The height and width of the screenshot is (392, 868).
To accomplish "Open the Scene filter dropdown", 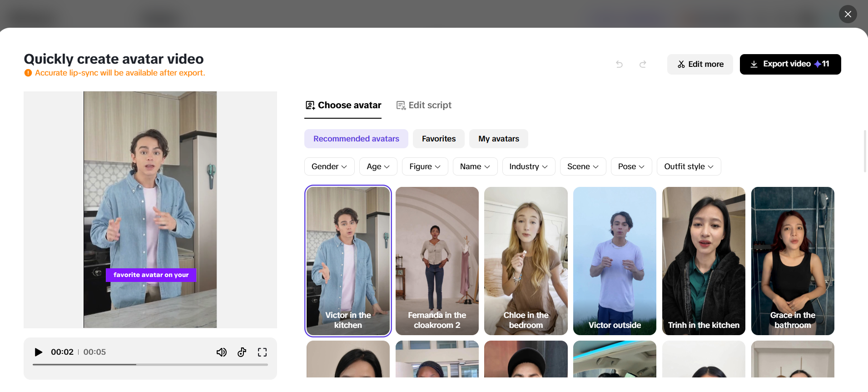I will point(583,166).
